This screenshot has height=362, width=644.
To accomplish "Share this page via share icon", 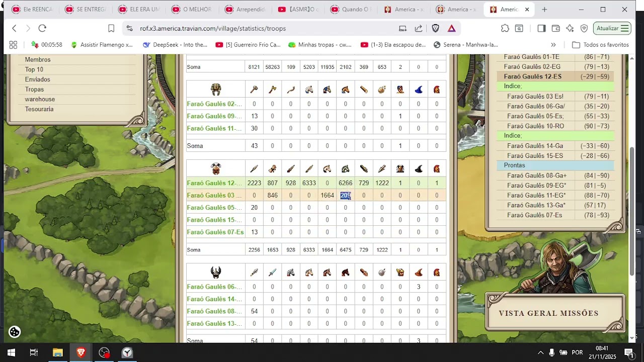I will click(419, 29).
